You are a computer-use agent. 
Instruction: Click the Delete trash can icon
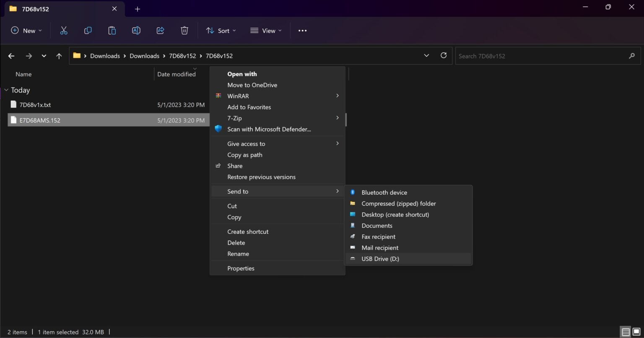(x=184, y=31)
